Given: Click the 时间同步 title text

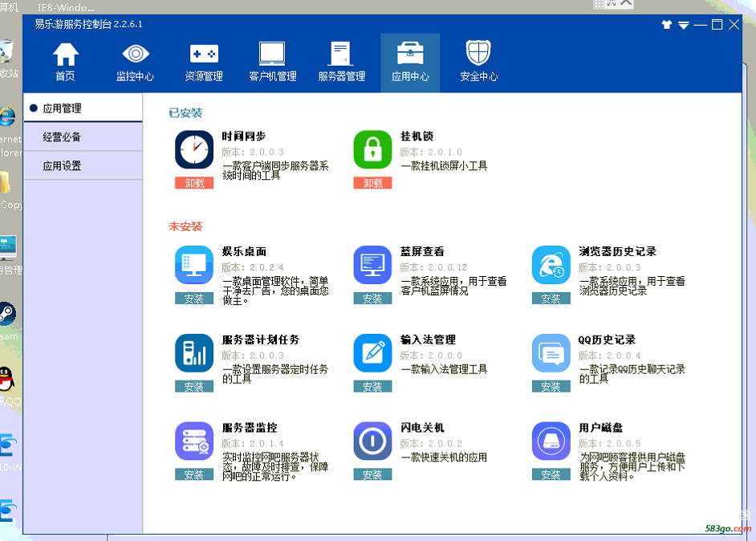Looking at the screenshot, I should 244,136.
